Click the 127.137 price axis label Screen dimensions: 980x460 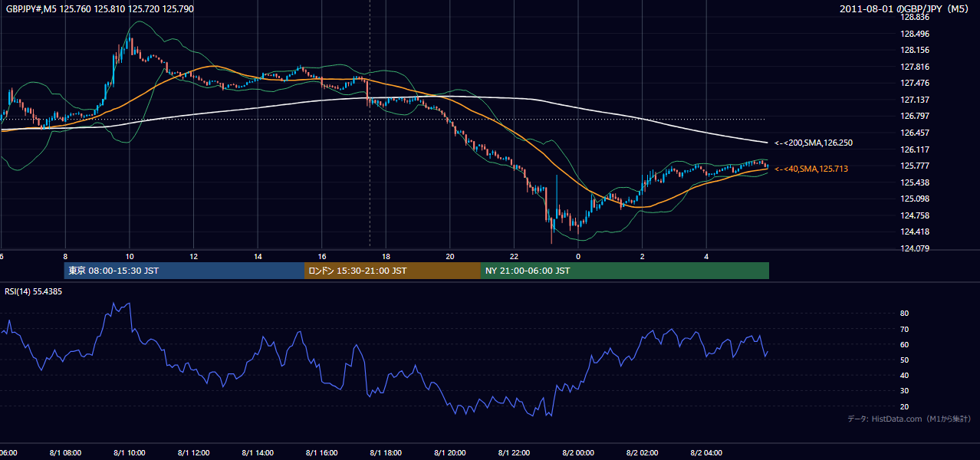(x=914, y=100)
